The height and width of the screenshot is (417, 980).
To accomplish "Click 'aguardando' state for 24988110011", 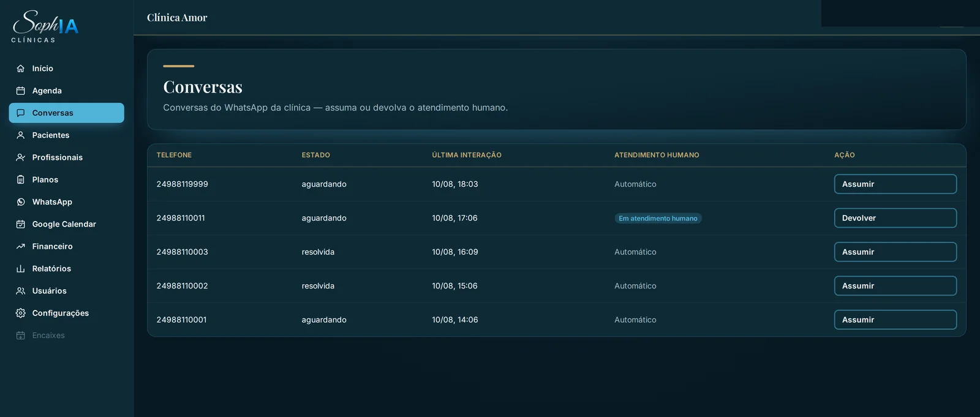I will click(324, 218).
